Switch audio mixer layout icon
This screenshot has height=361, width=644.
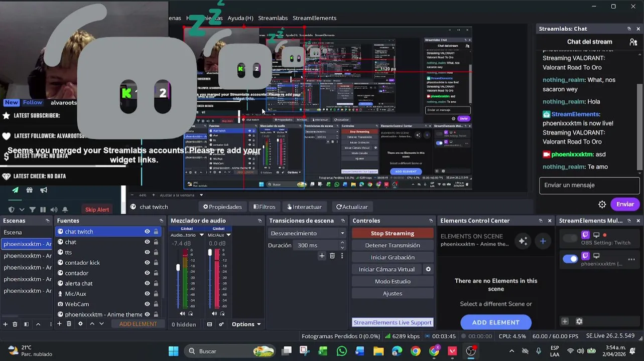pos(209,324)
